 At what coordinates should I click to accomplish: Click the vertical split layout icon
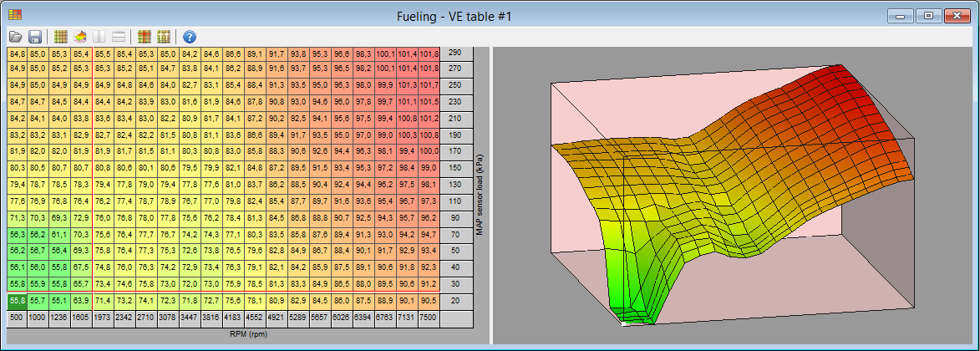point(99,37)
